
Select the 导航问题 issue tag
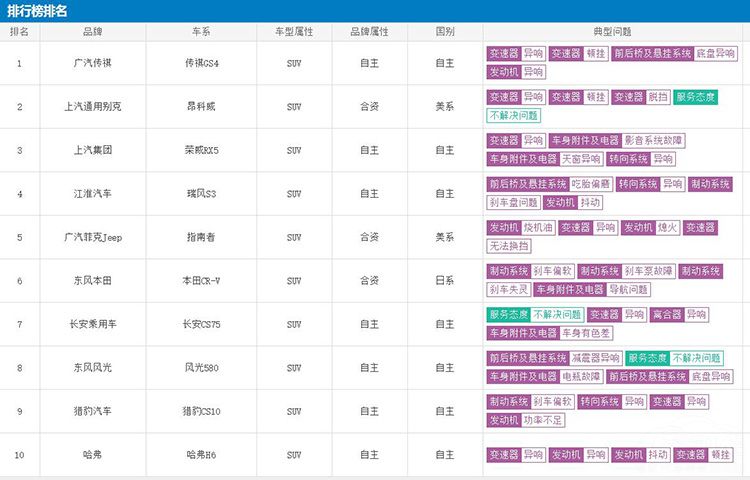(x=629, y=290)
